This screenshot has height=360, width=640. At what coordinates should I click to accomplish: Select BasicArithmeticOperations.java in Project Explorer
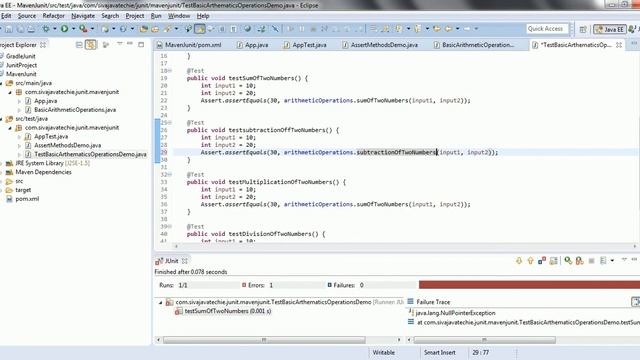click(x=75, y=110)
